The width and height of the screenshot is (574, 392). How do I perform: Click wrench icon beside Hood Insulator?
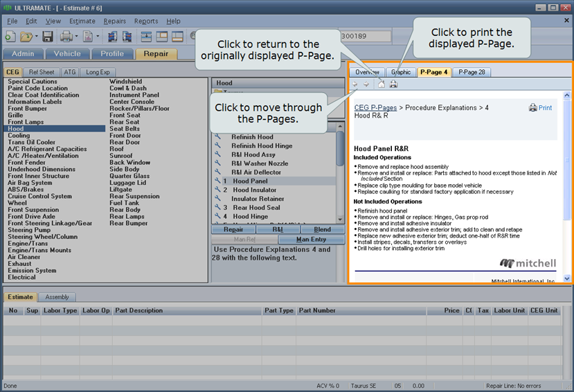tap(217, 190)
